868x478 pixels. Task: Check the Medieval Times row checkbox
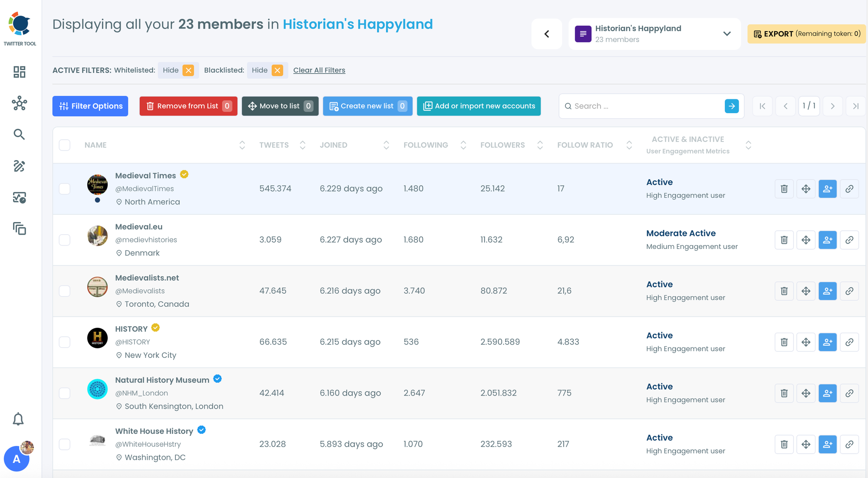[x=65, y=189]
